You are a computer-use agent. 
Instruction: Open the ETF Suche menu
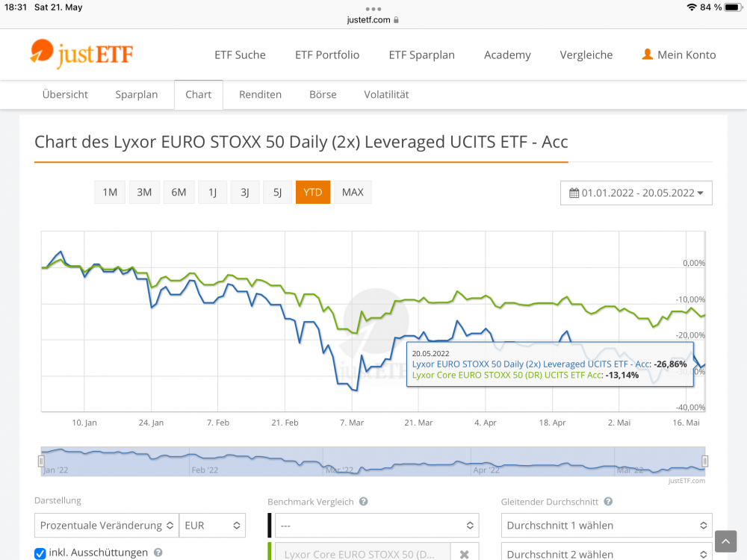pyautogui.click(x=240, y=55)
